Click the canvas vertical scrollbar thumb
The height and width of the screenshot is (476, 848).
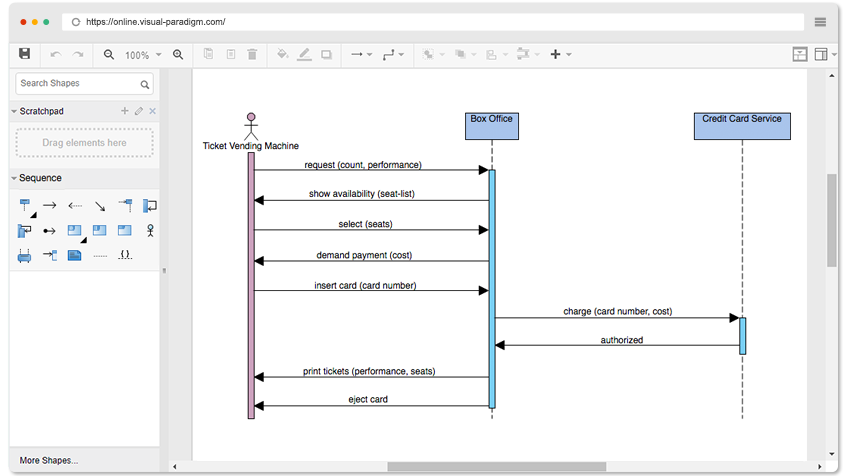click(x=831, y=220)
